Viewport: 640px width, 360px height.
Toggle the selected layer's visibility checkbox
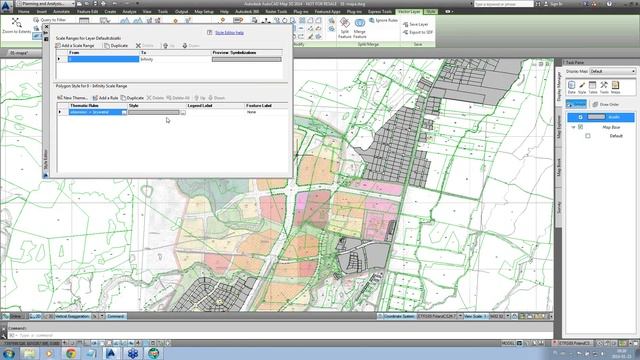click(580, 117)
